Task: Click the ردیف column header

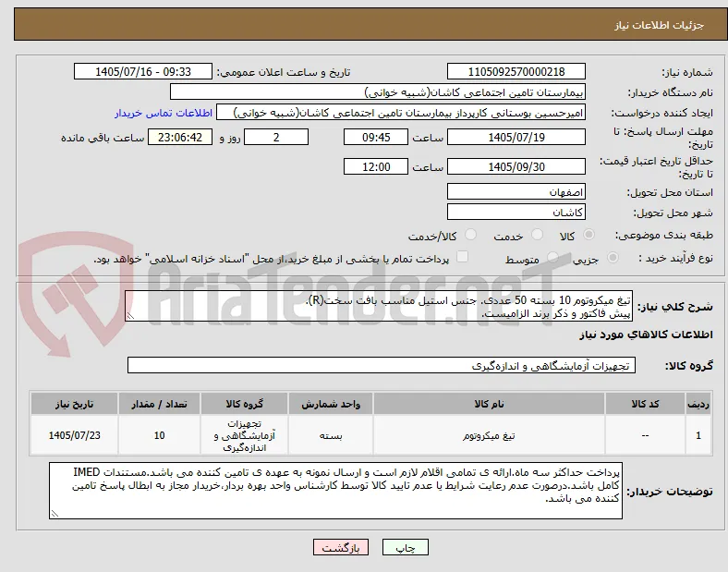Action: [x=698, y=404]
